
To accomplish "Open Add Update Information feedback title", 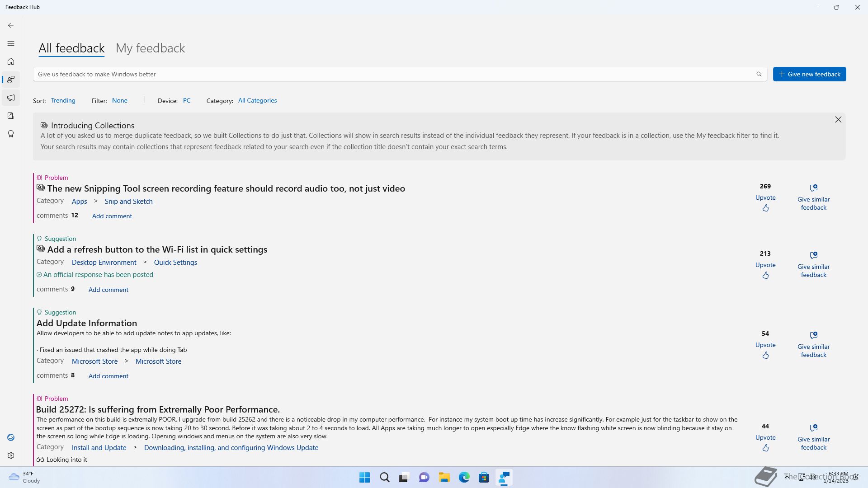I will click(87, 323).
